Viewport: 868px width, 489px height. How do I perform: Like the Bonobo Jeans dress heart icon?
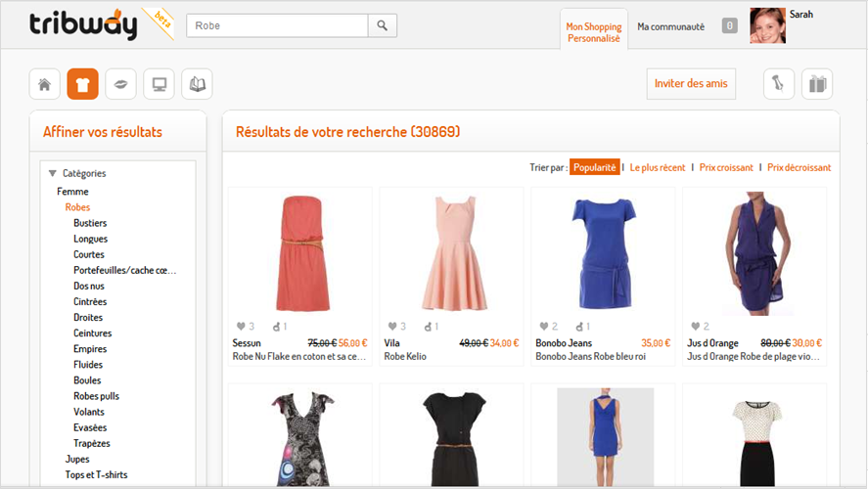544,327
